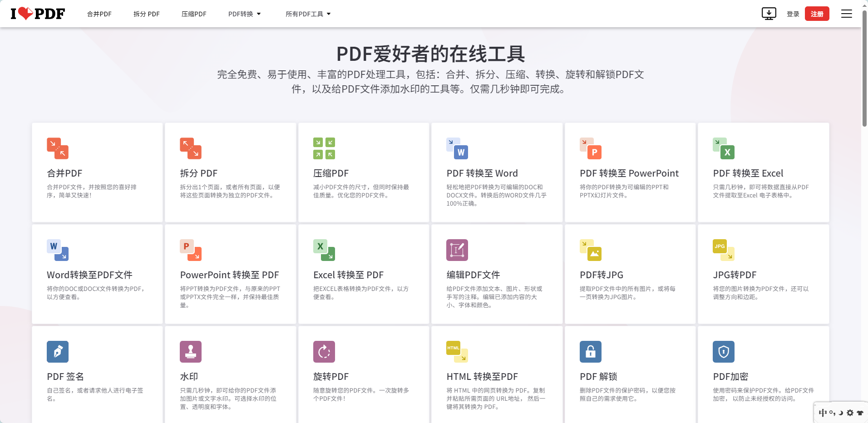The width and height of the screenshot is (868, 423).
Task: Click the 登录 login link
Action: [793, 14]
